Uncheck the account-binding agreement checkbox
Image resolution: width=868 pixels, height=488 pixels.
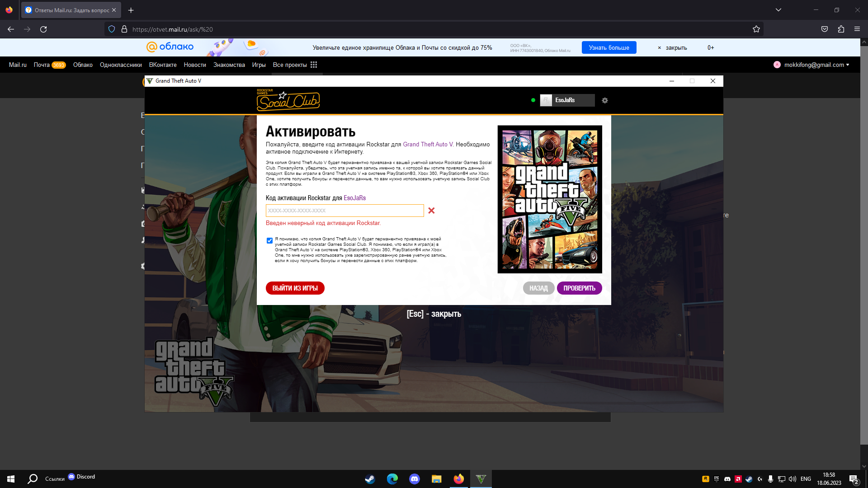[269, 241]
